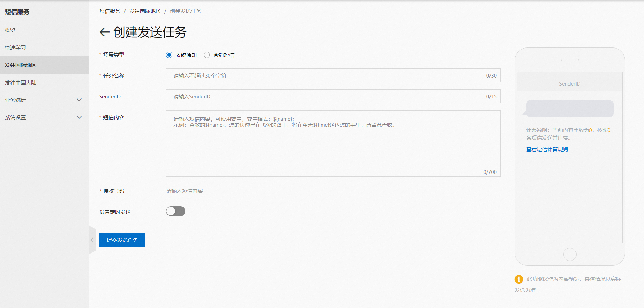
Task: Expand the 业务统计 sidebar menu chevron
Action: (79, 100)
